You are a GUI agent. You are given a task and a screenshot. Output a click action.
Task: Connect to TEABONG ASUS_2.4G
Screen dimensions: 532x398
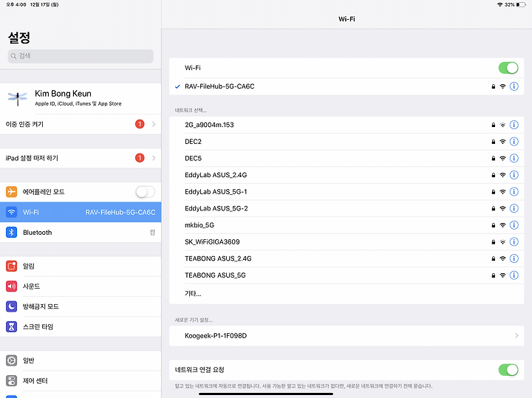(x=347, y=258)
